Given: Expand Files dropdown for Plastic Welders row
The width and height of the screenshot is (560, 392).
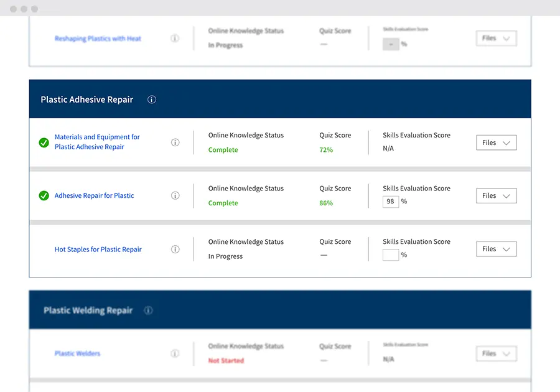Looking at the screenshot, I should [496, 353].
